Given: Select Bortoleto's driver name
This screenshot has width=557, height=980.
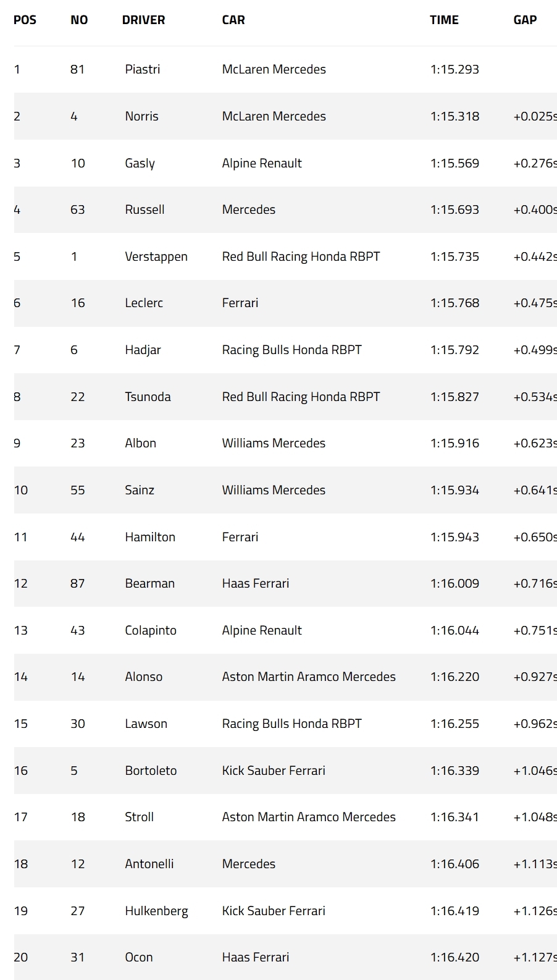Looking at the screenshot, I should tap(151, 771).
